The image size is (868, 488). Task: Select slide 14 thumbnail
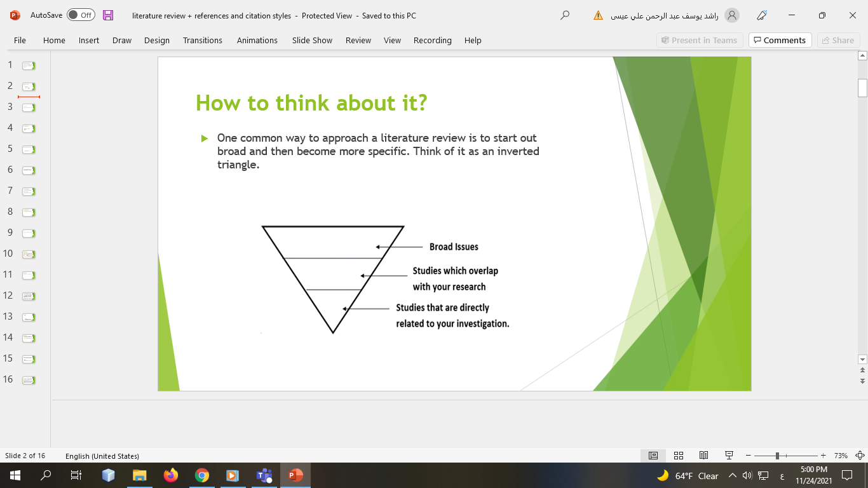29,338
